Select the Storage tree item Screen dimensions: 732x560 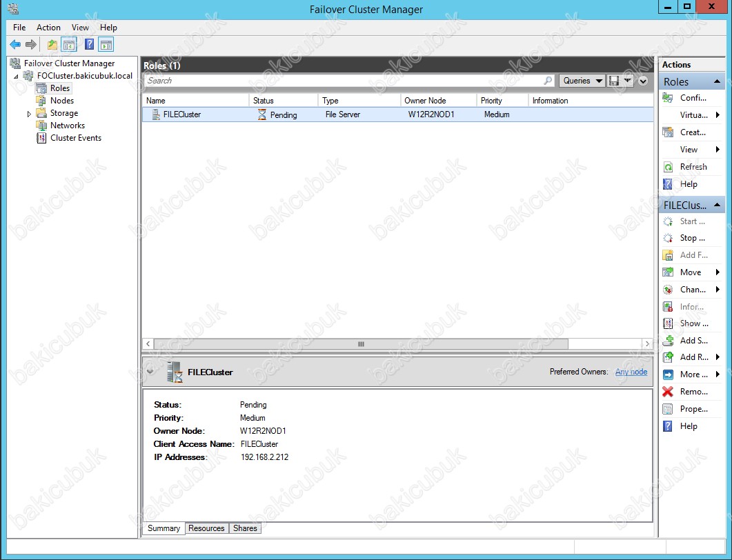click(64, 113)
